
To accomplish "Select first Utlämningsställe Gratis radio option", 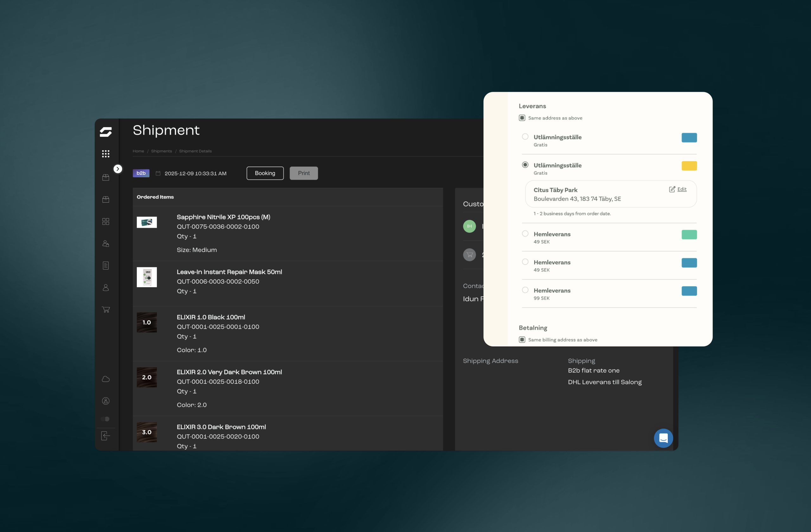I will coord(525,136).
